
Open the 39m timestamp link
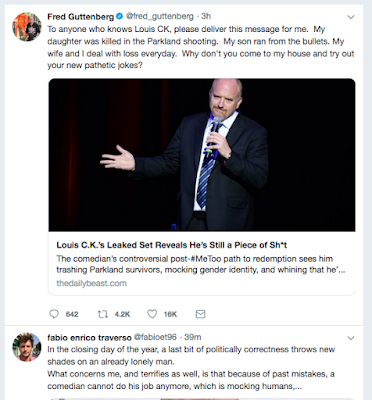[193, 337]
